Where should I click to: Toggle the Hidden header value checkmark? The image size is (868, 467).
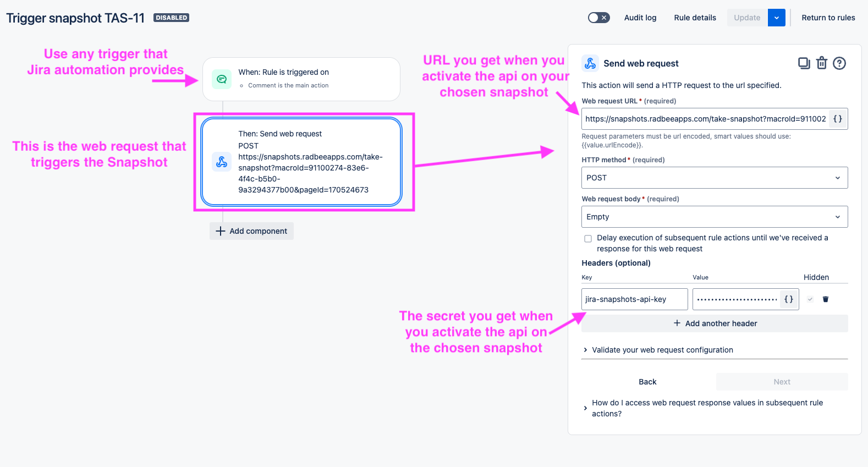810,299
